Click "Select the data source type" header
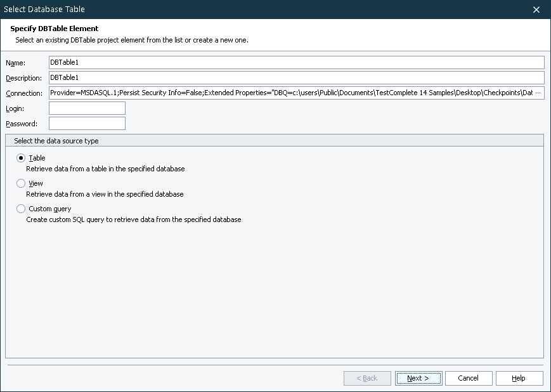 [x=56, y=141]
